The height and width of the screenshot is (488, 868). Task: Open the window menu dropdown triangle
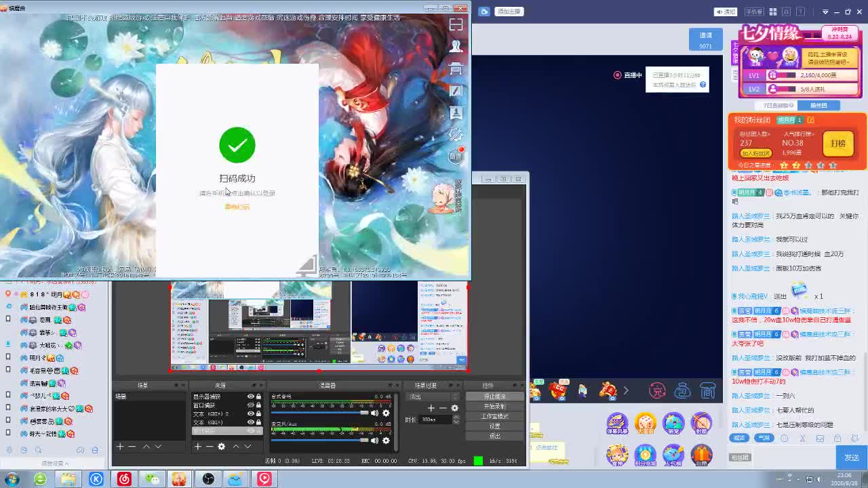825,12
